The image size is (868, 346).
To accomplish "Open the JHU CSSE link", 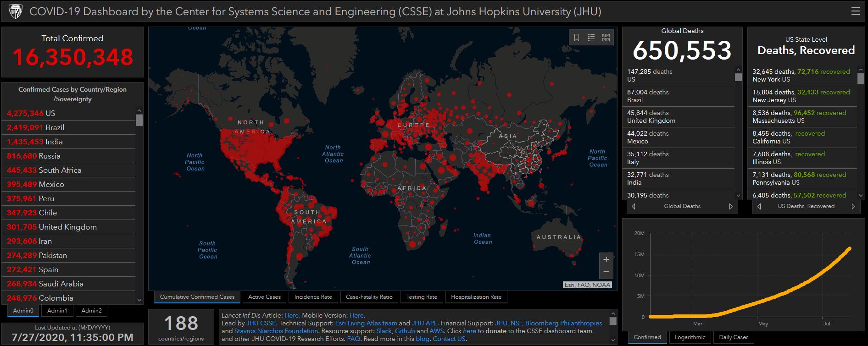I will coord(261,323).
